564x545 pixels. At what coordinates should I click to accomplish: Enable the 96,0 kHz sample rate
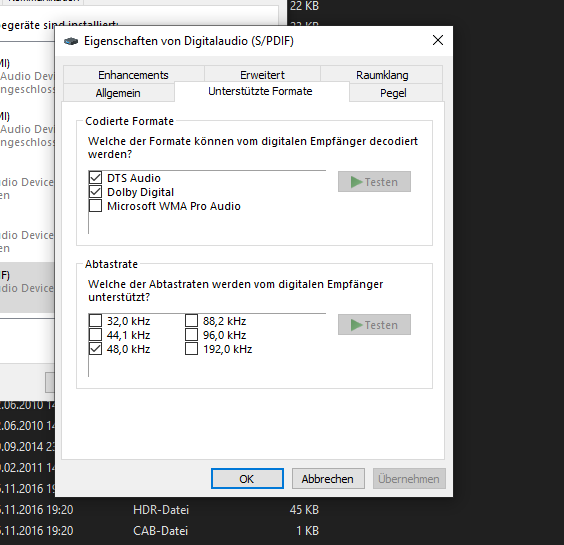click(x=191, y=335)
